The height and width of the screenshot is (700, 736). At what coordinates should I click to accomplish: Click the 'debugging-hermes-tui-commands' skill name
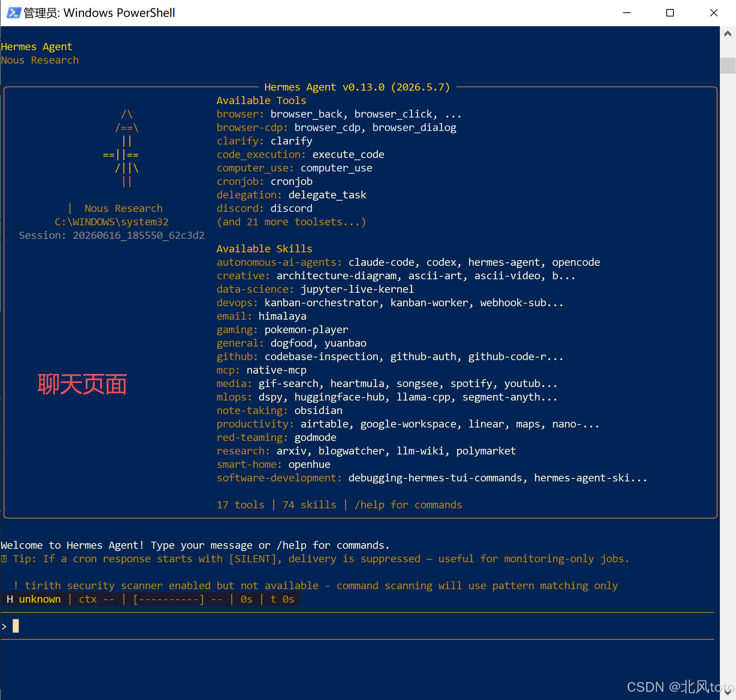[435, 478]
